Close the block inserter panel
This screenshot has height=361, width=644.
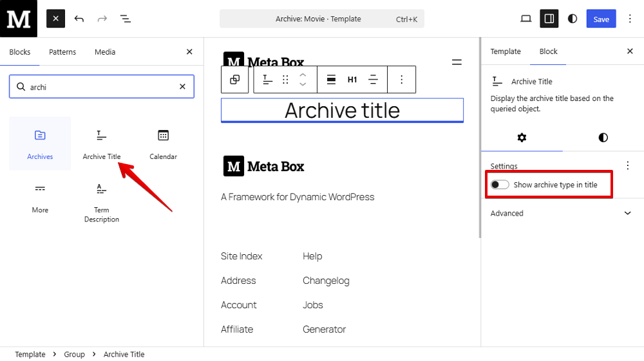[x=189, y=51]
